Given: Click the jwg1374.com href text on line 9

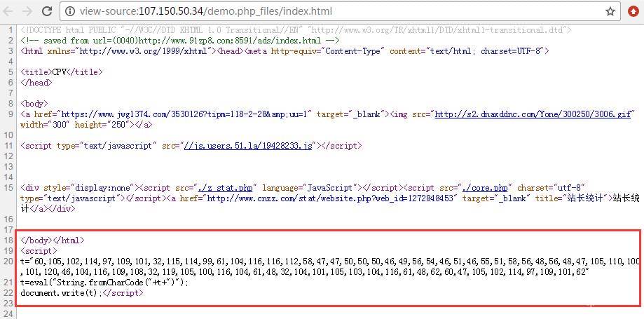Looking at the screenshot, I should [x=184, y=114].
